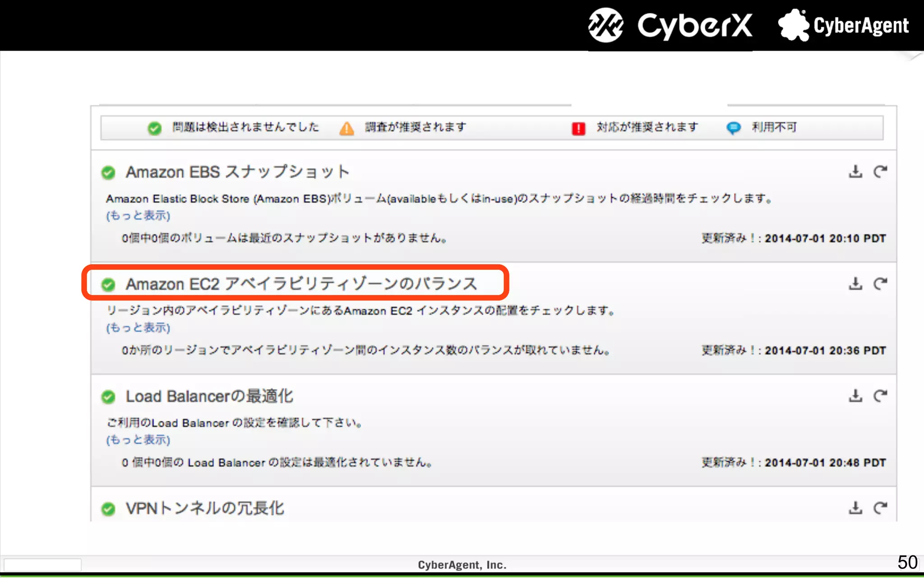This screenshot has width=924, height=578.
Task: Click the yellow investigation recommended warning icon
Action: [346, 128]
